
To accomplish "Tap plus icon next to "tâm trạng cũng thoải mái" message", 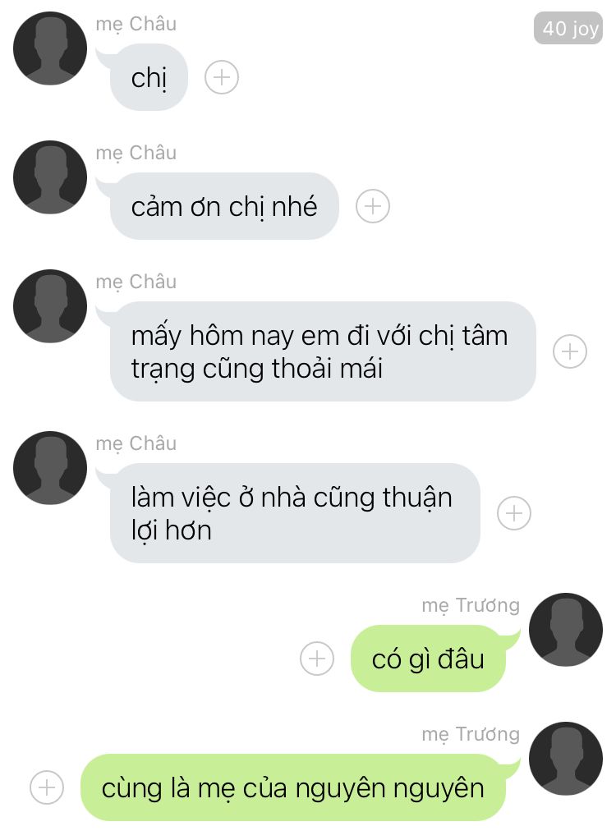I will [x=569, y=351].
